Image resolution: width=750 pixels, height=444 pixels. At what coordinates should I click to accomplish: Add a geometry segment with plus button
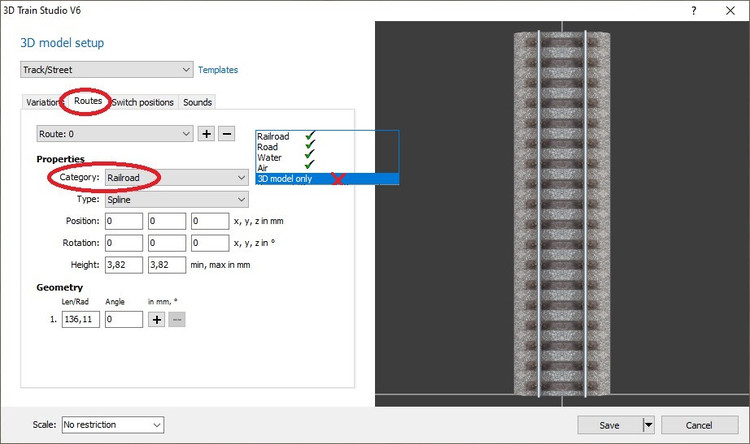[x=156, y=319]
